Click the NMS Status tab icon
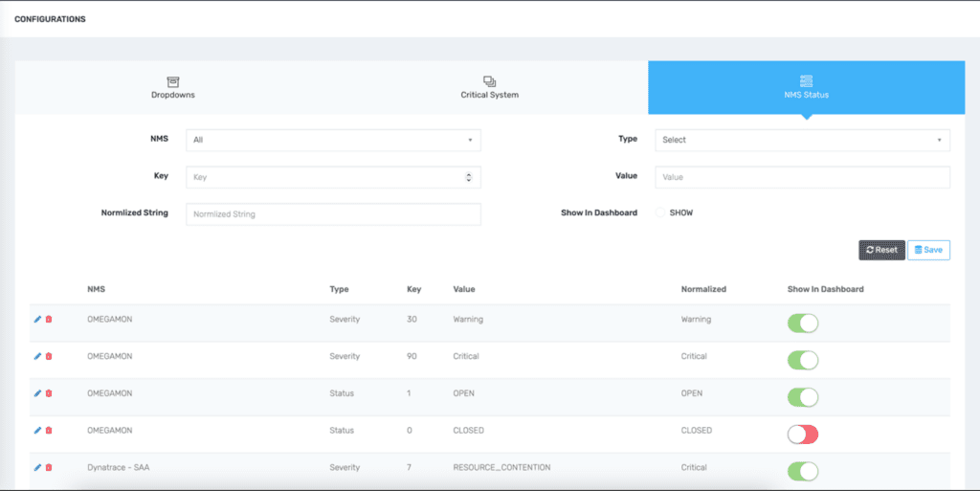 pos(806,81)
